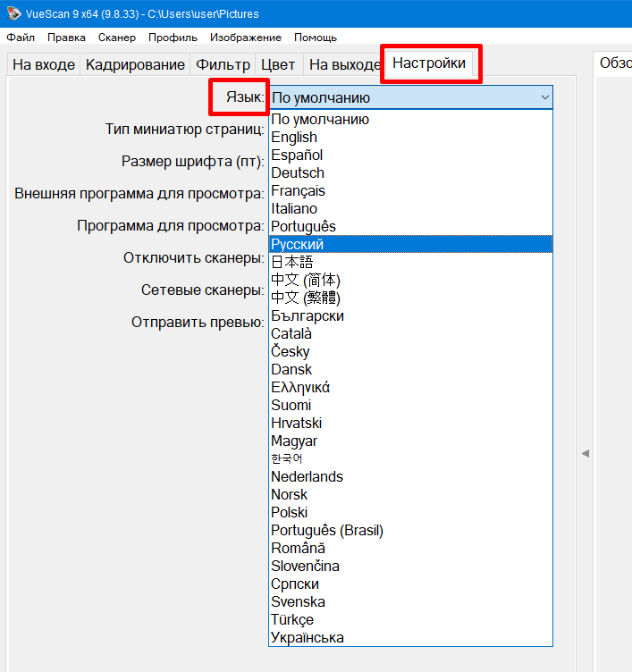Viewport: 632px width, 672px height.
Task: Open the Помощь menu
Action: pyautogui.click(x=316, y=38)
